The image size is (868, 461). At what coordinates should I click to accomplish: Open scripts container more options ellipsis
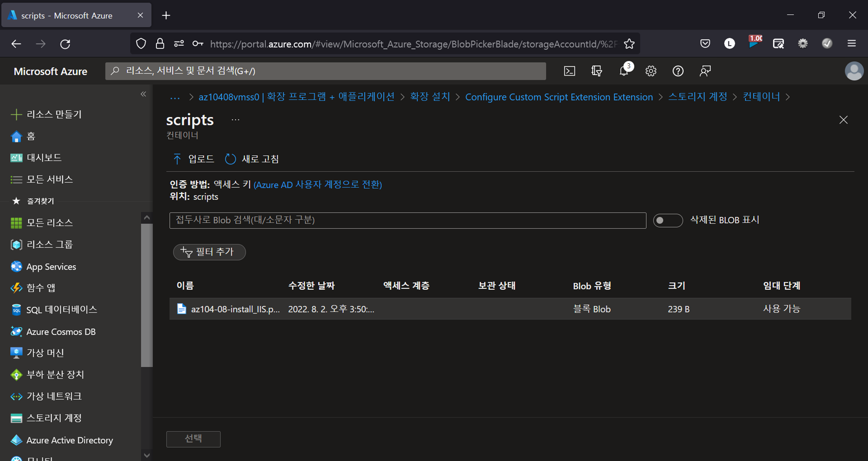point(235,120)
